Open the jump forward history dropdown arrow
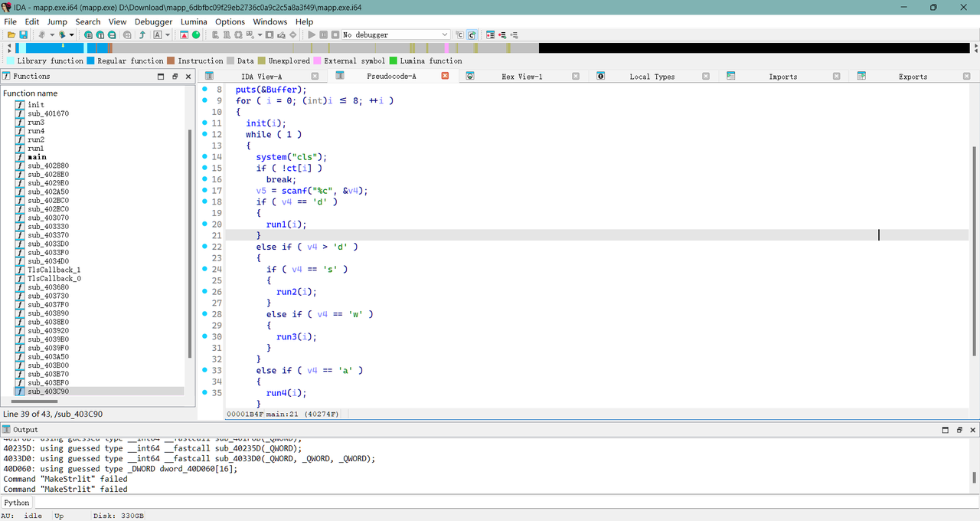The height and width of the screenshot is (521, 980). 72,34
